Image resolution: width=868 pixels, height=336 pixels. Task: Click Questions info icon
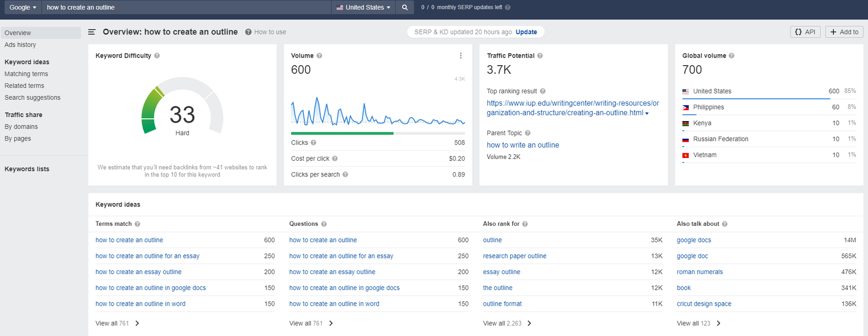[x=324, y=224]
